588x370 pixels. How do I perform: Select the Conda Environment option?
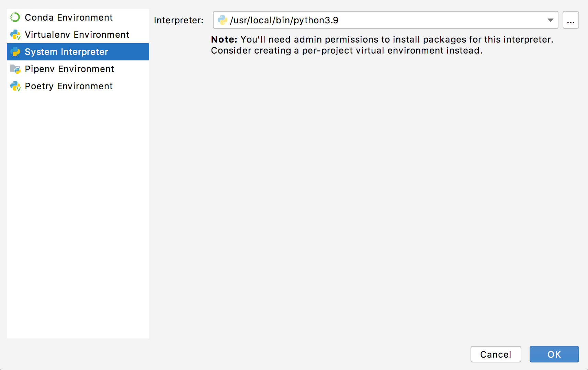pyautogui.click(x=69, y=17)
